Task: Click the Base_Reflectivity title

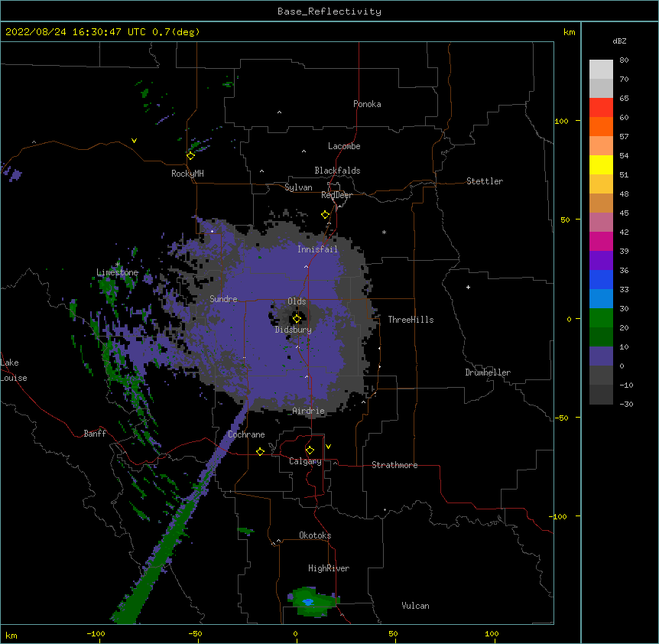Action: [329, 11]
